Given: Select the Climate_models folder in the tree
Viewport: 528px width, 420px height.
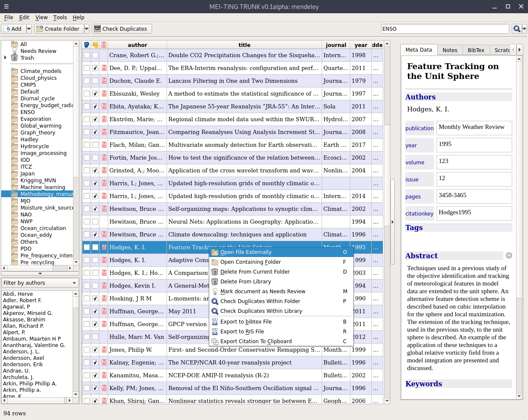Looking at the screenshot, I should (x=41, y=71).
